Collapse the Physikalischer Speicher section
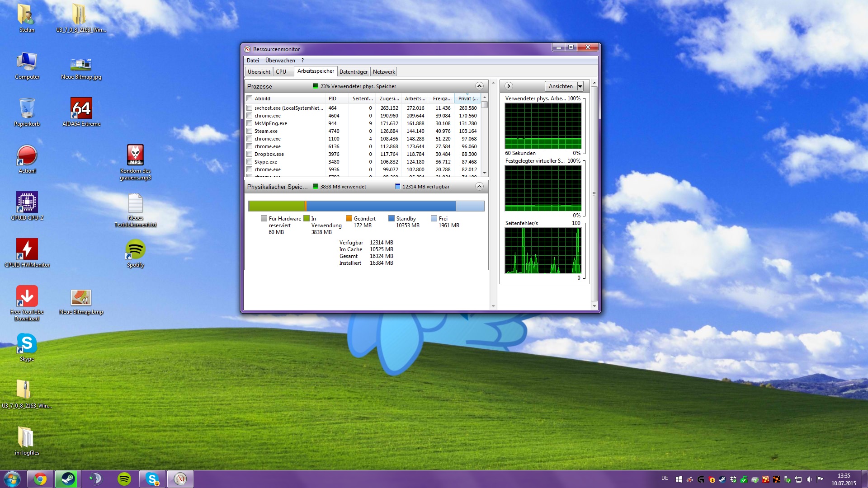868x488 pixels. pyautogui.click(x=479, y=187)
